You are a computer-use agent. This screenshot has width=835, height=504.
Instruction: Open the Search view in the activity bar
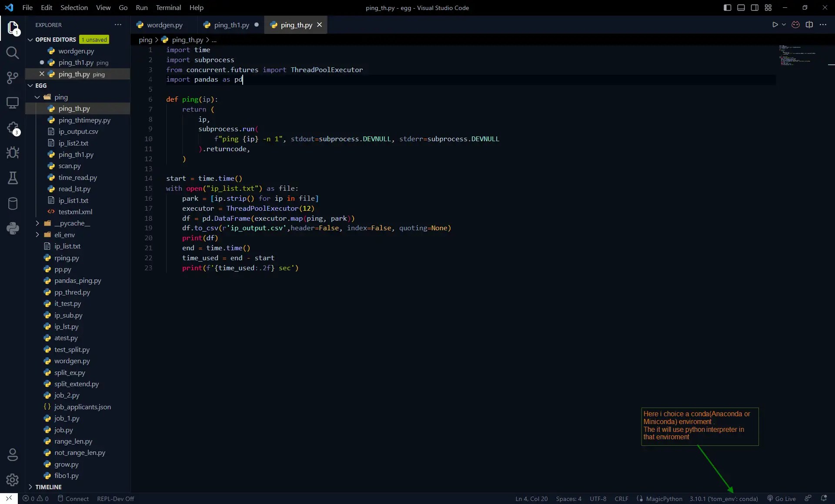13,53
